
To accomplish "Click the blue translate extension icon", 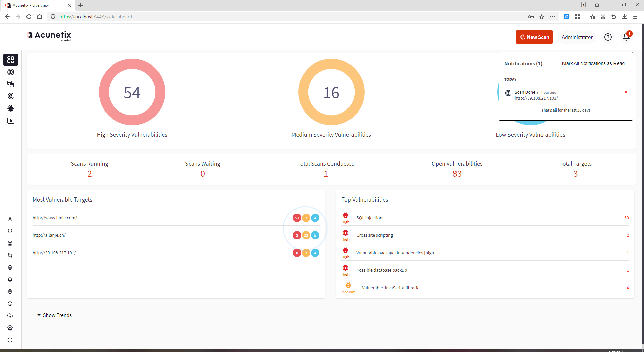I will [x=566, y=17].
